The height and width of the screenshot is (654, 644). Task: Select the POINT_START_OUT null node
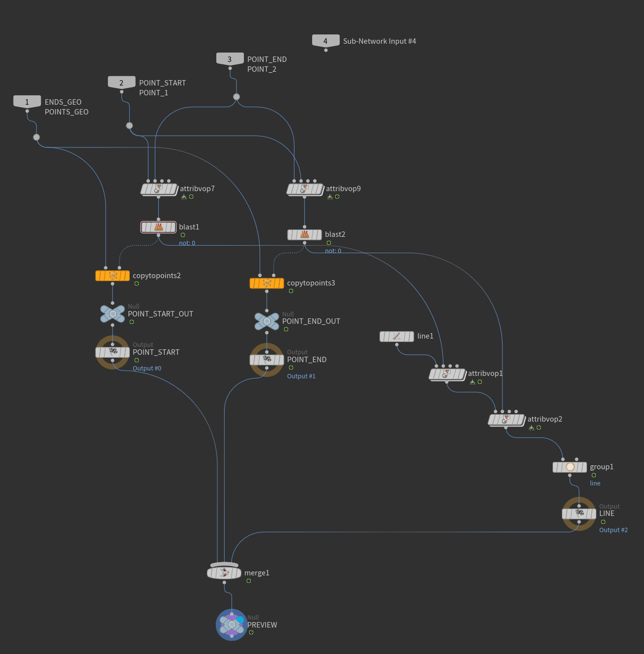tap(113, 313)
